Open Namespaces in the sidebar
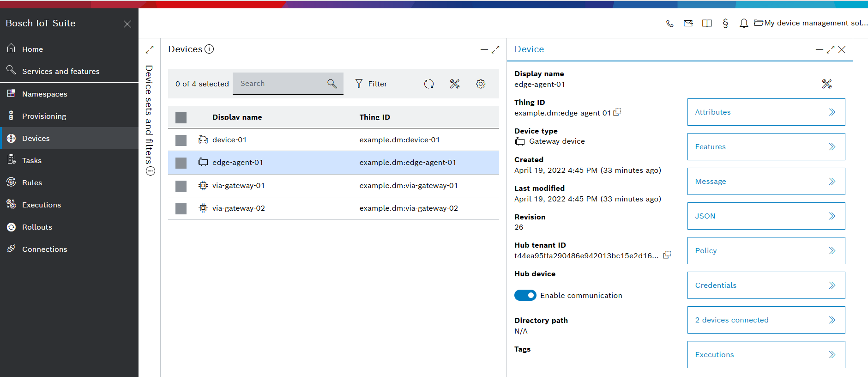Image resolution: width=868 pixels, height=377 pixels. coord(69,94)
